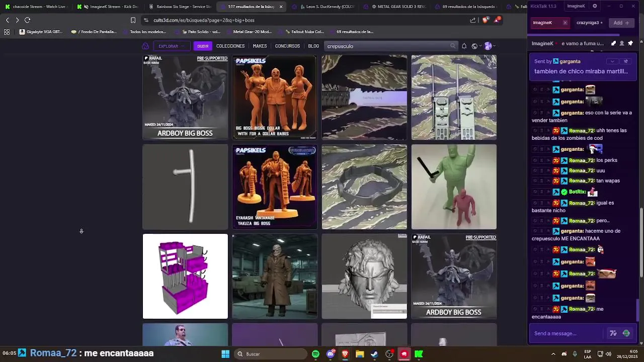The image size is (644, 362).
Task: Open the Gigabyte VGA GBT bookmark
Action: 41,32
